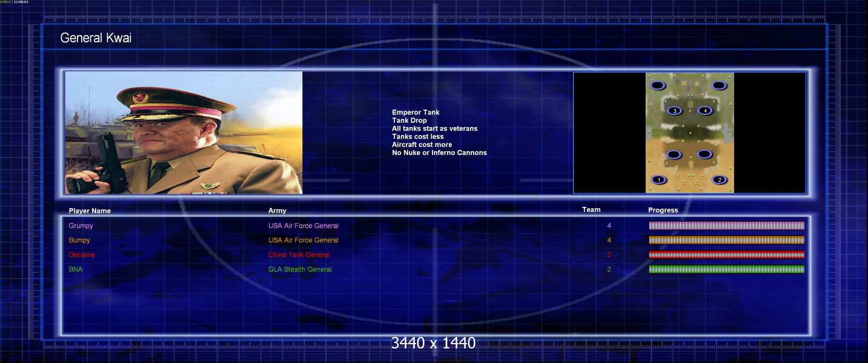Click the Player Name column header

90,211
